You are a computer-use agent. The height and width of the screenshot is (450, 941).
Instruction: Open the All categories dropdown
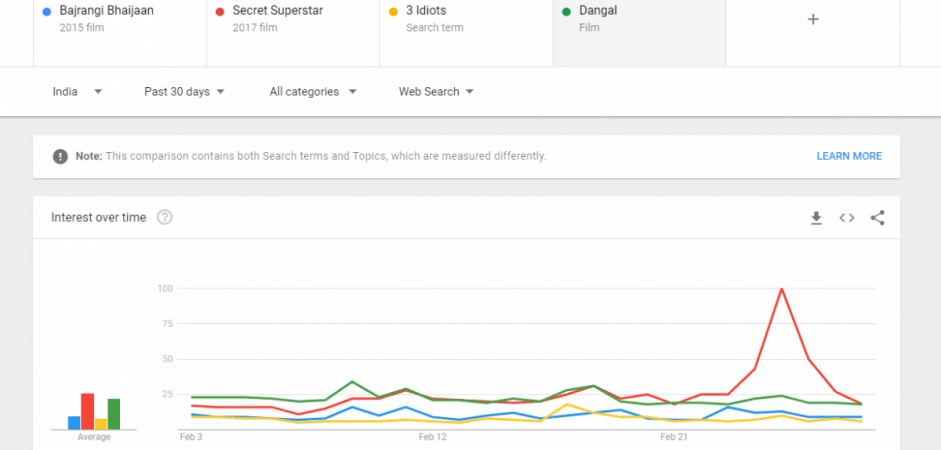click(x=313, y=92)
